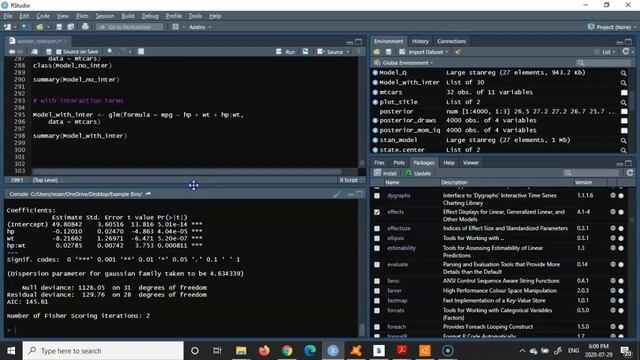Viewport: 640px width, 360px height.
Task: Open the Session menu
Action: [105, 16]
